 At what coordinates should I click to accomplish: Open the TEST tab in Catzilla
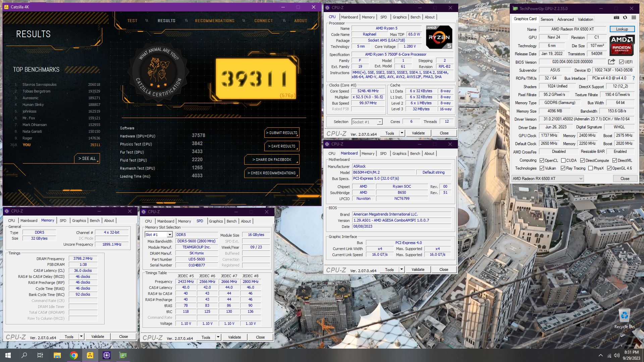[132, 20]
